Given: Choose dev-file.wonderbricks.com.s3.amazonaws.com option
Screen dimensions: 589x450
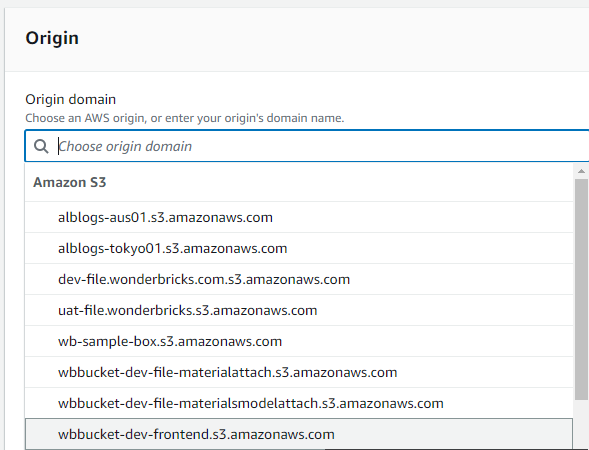Looking at the screenshot, I should (x=299, y=279).
